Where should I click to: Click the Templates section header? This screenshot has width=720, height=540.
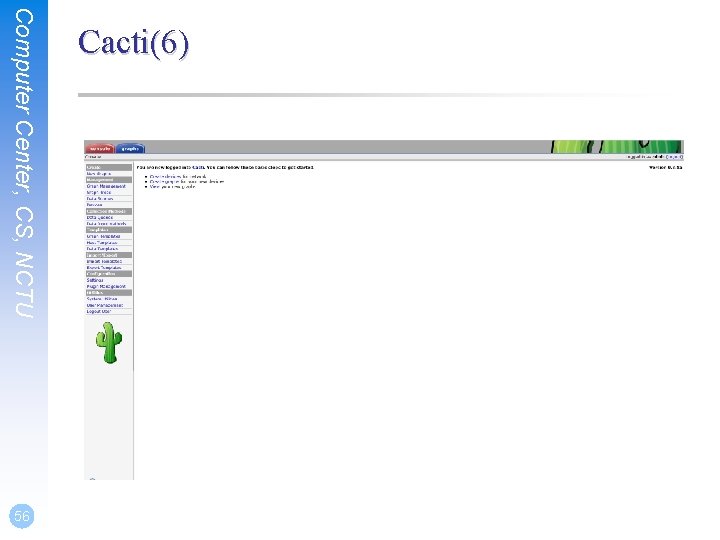pyautogui.click(x=109, y=230)
